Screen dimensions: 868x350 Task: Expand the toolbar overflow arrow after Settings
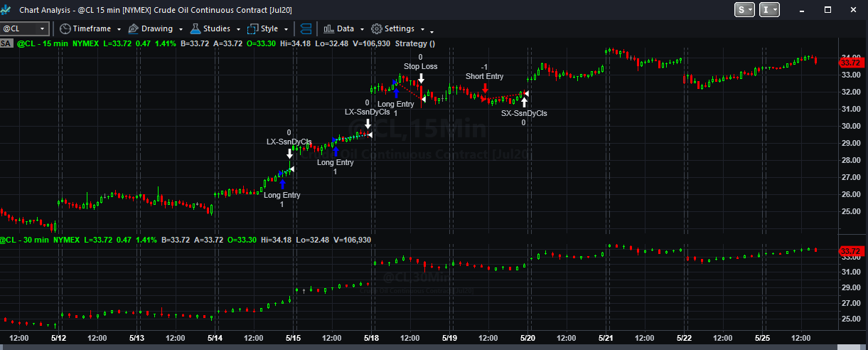point(432,31)
